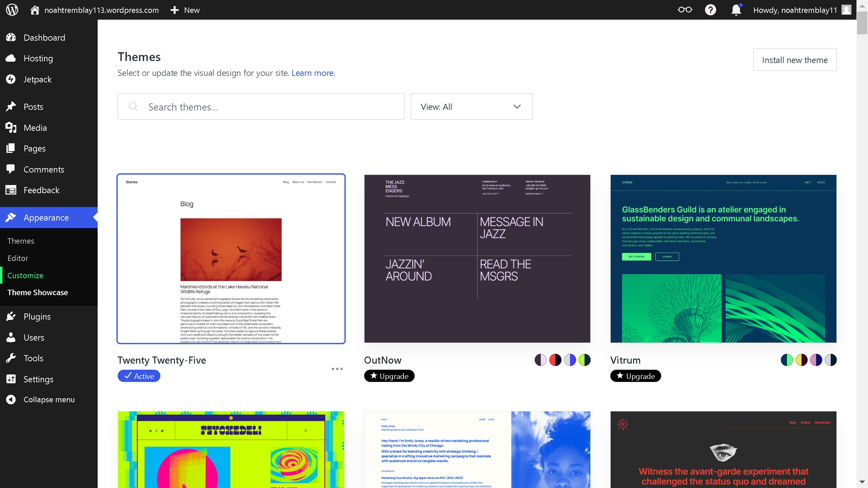868x488 pixels.
Task: Open the New content menu in the toolbar
Action: pyautogui.click(x=185, y=10)
